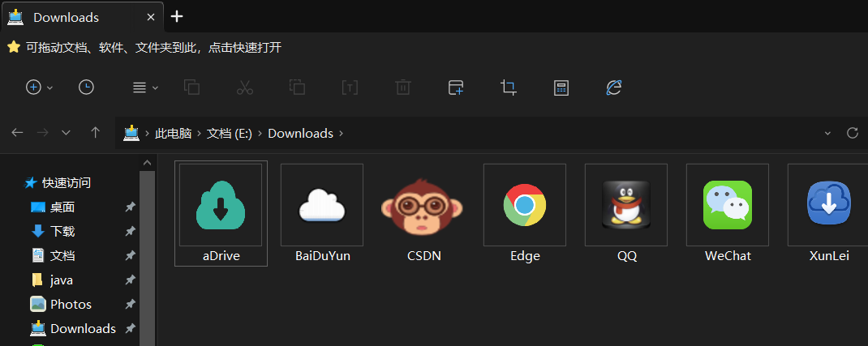868x346 pixels.
Task: Unpin Downloads using its pin icon
Action: (130, 329)
